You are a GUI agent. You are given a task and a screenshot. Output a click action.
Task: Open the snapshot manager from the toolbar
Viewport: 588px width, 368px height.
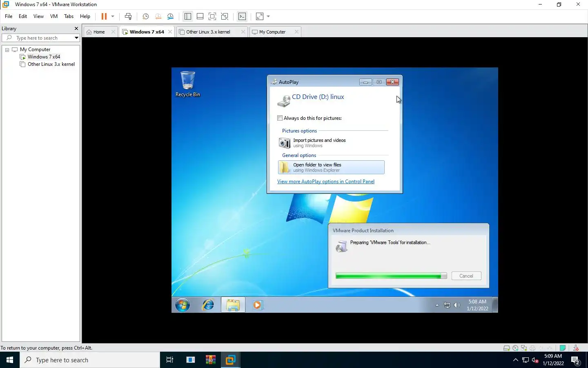(x=171, y=16)
